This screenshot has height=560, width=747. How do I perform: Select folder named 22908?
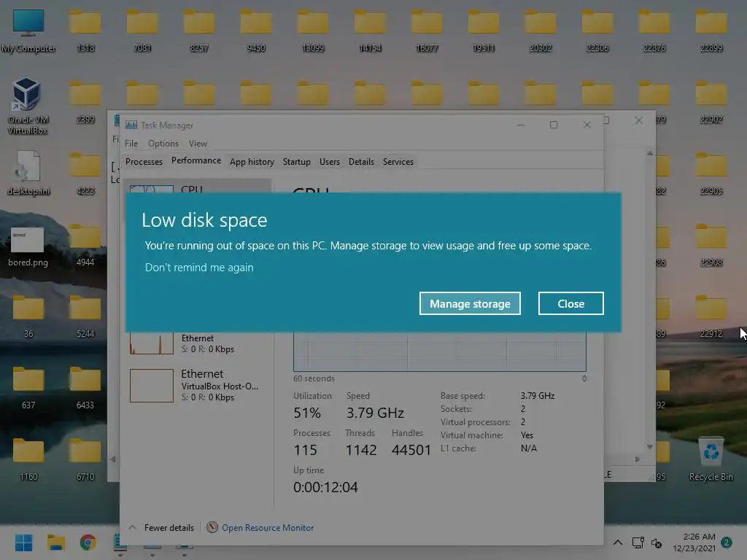click(711, 245)
